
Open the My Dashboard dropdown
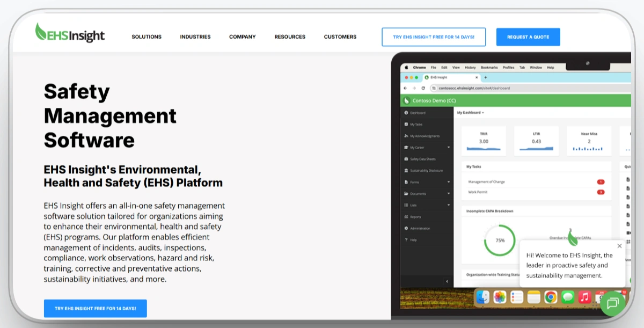coord(471,113)
